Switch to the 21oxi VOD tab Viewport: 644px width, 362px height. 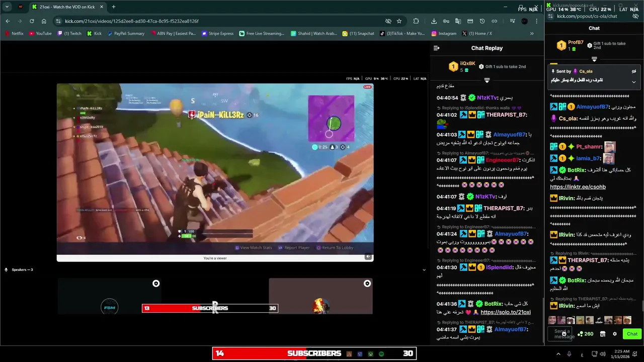(x=67, y=7)
